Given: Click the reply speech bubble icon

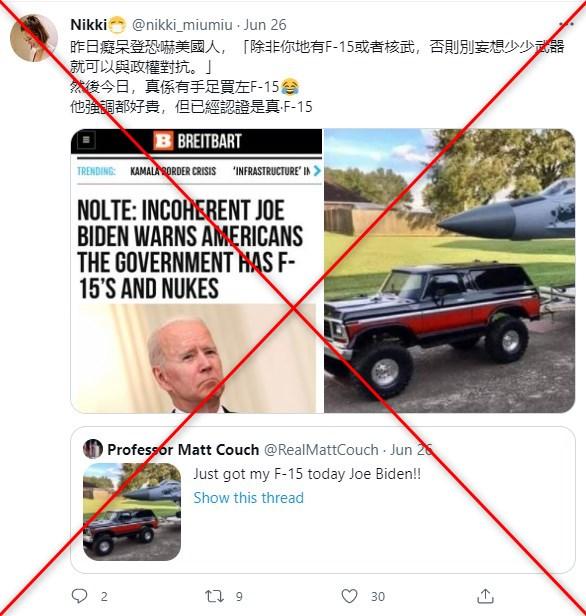Looking at the screenshot, I should [x=79, y=596].
